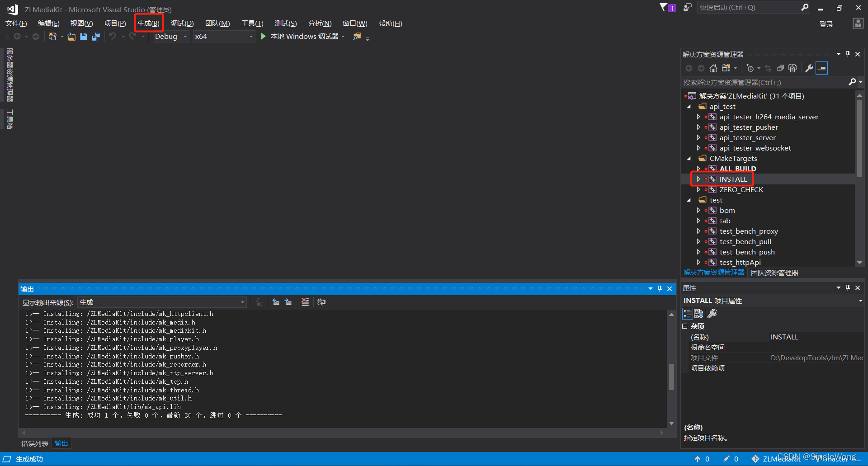
Task: Expand the INSTALL project node
Action: [698, 179]
